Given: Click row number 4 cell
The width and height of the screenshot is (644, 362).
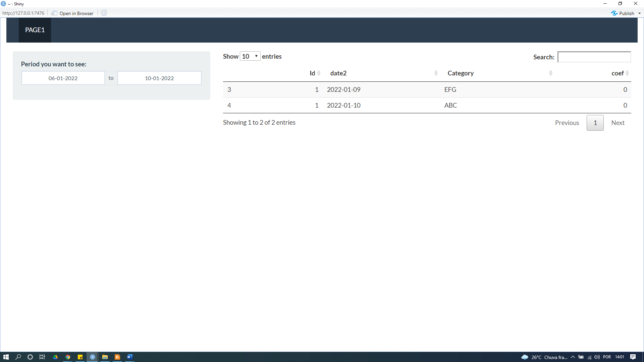Looking at the screenshot, I should pos(229,105).
